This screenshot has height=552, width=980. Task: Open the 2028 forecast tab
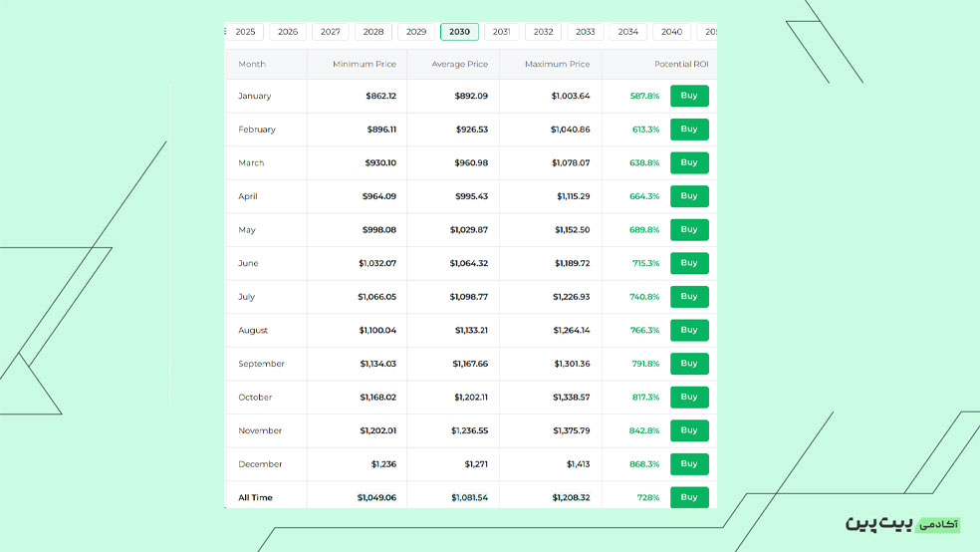click(373, 32)
